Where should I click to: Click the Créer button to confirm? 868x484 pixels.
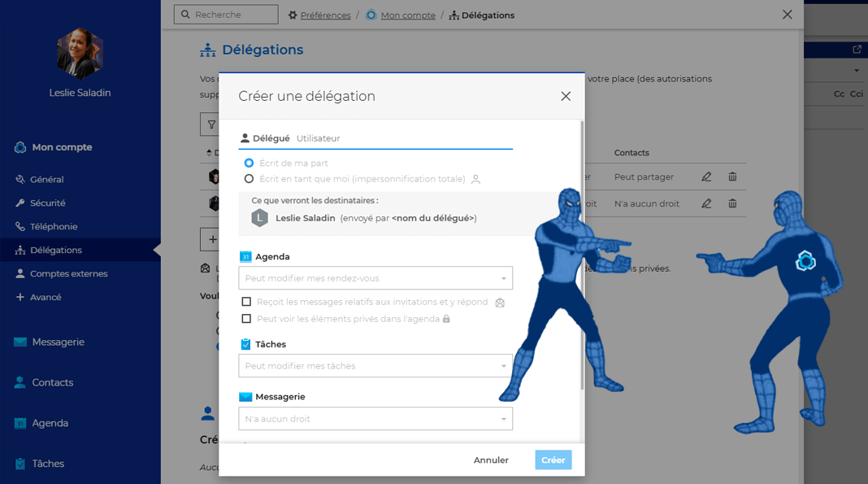point(553,460)
